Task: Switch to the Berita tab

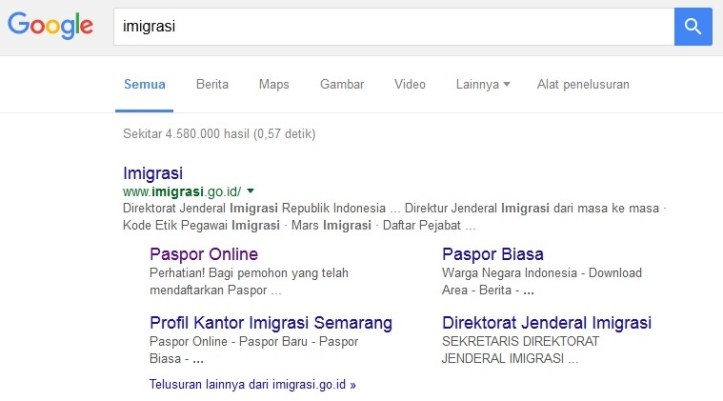Action: point(212,84)
